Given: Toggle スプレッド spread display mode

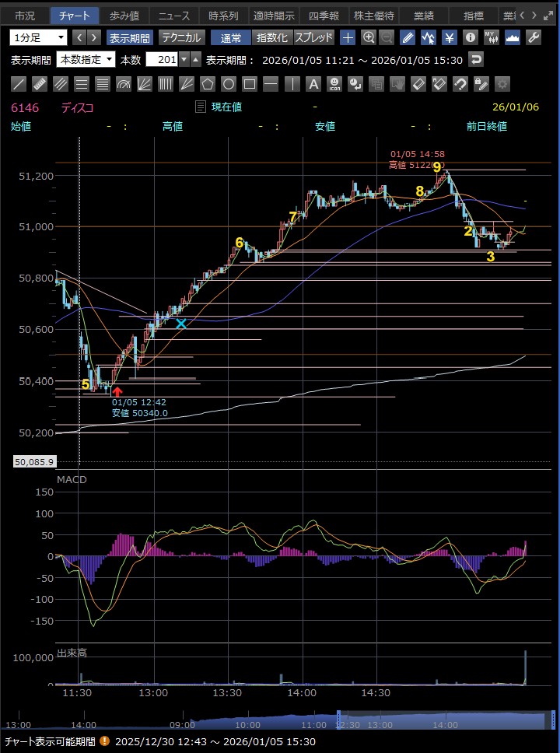Looking at the screenshot, I should [x=313, y=37].
